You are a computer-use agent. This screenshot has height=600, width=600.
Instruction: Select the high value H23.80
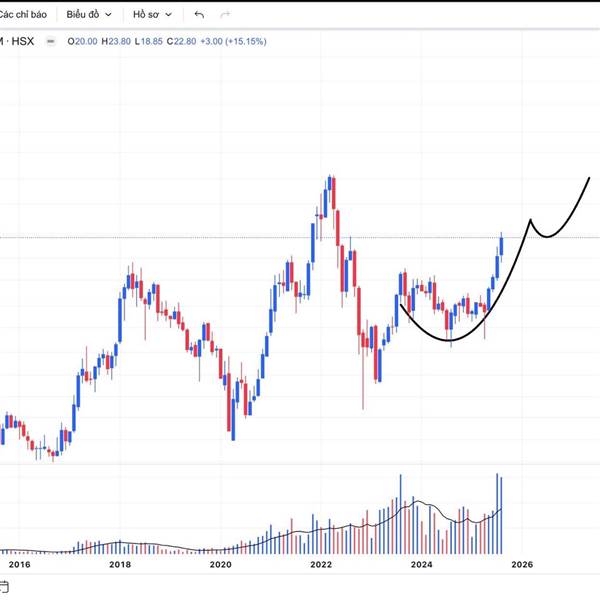coord(116,41)
